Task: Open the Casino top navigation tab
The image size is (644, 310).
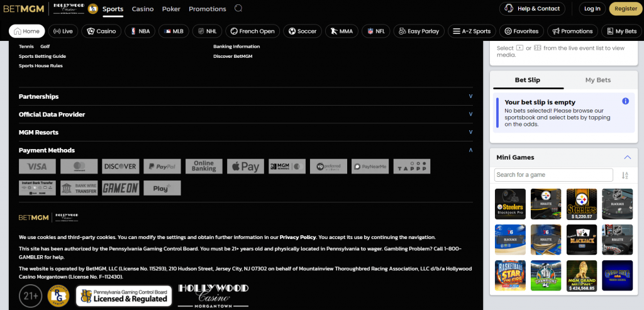Action: click(143, 9)
